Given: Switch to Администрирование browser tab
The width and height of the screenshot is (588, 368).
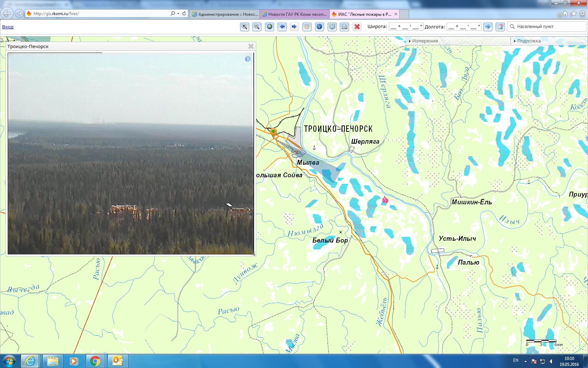Looking at the screenshot, I should [225, 14].
